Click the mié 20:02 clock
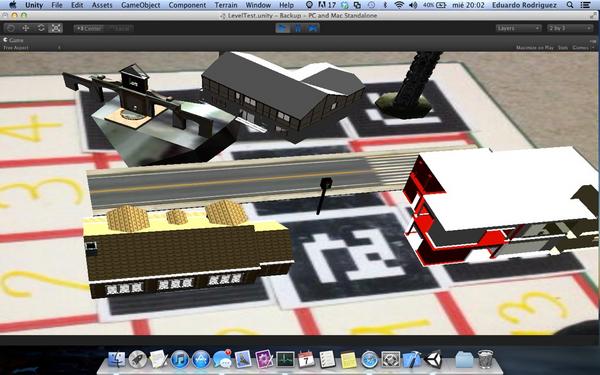Viewport: 600px width, 375px height. [x=468, y=5]
